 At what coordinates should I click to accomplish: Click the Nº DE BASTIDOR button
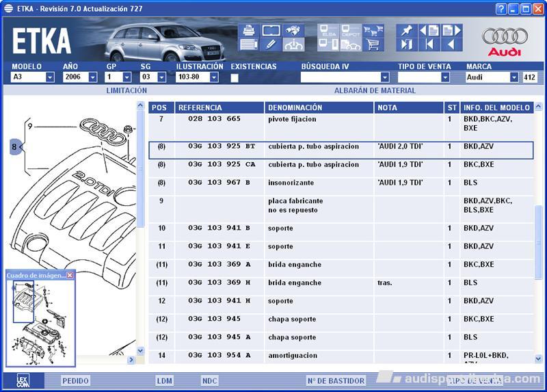tap(336, 381)
